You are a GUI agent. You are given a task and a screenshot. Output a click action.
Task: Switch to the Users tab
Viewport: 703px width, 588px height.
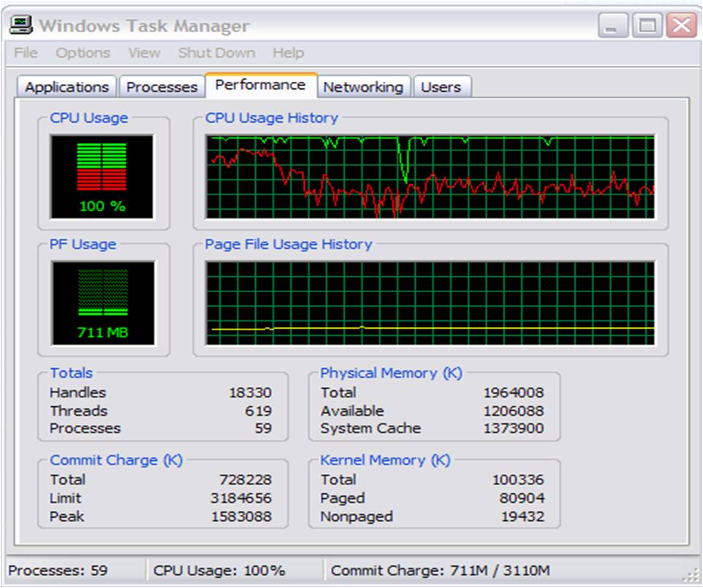coord(441,86)
